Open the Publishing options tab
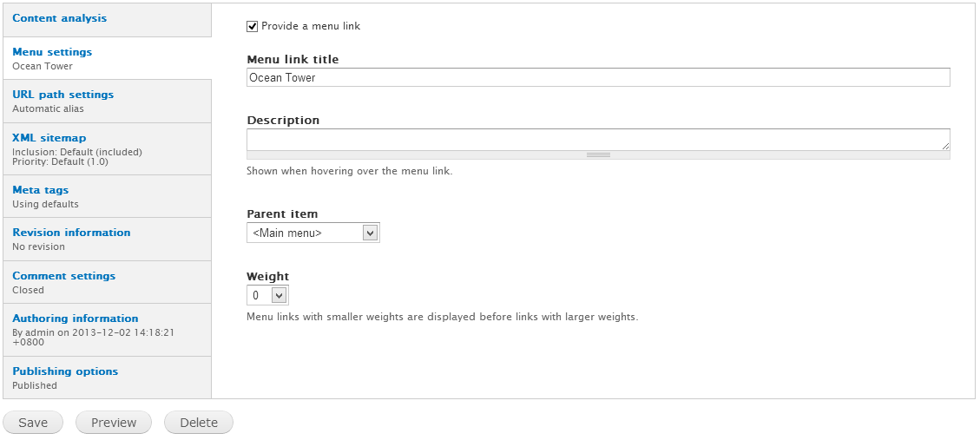Viewport: 980px width, 440px height. [65, 371]
